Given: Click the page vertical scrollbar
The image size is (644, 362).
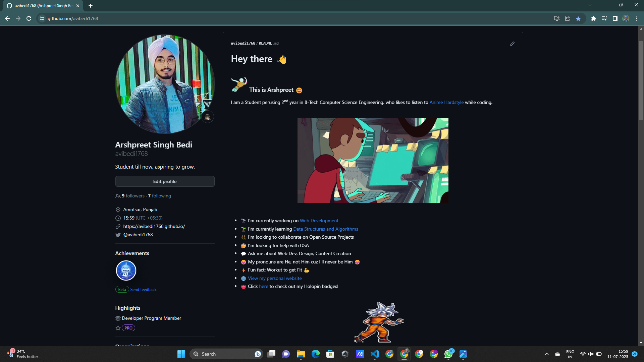Looking at the screenshot, I should tap(641, 80).
